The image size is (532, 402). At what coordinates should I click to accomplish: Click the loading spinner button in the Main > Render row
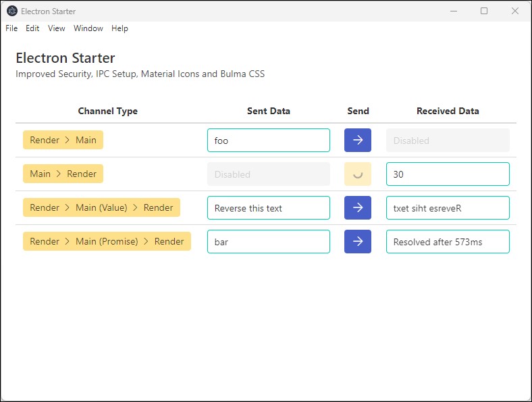point(358,174)
